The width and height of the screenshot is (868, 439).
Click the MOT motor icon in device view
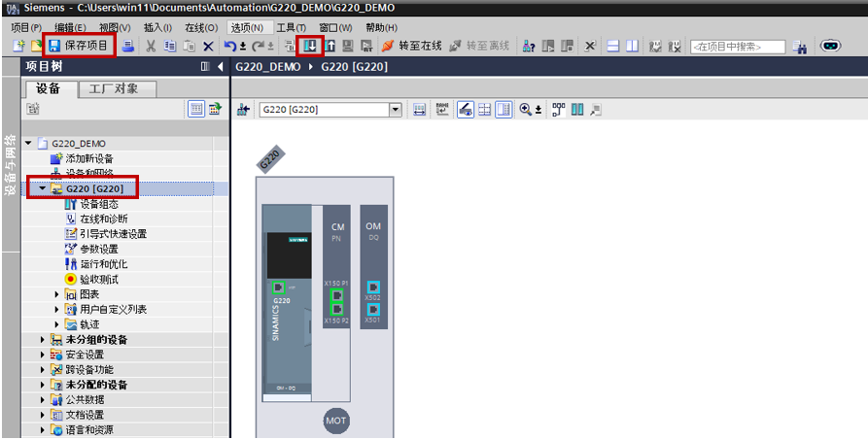coord(336,422)
